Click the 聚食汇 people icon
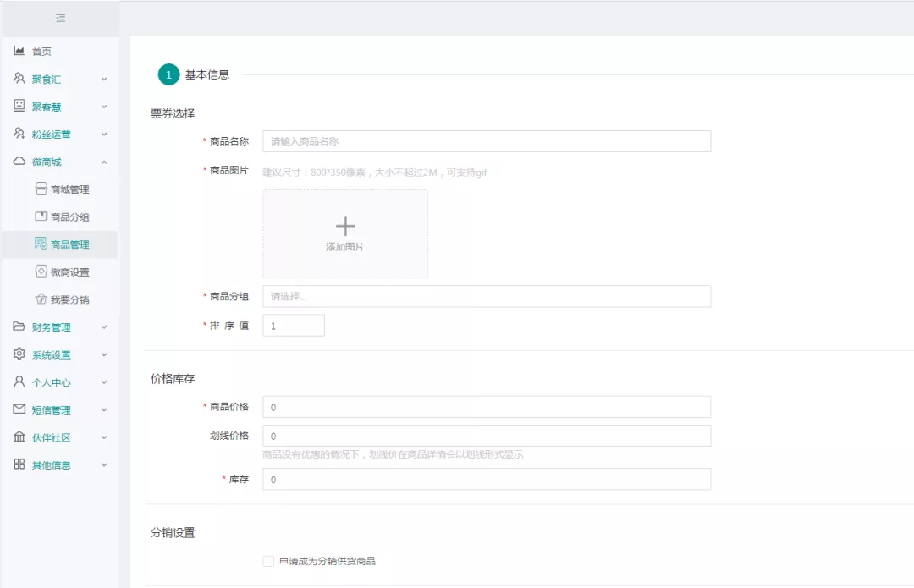 coord(19,78)
